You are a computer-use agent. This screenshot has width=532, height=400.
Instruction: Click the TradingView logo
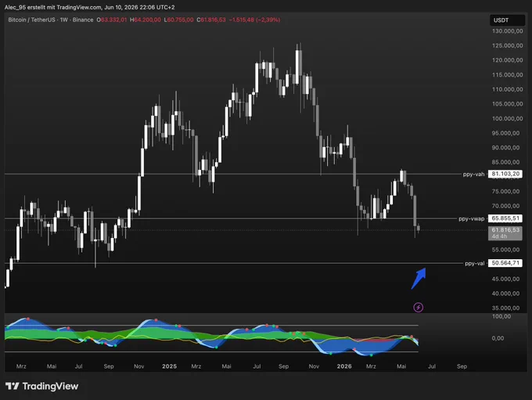pos(41,386)
